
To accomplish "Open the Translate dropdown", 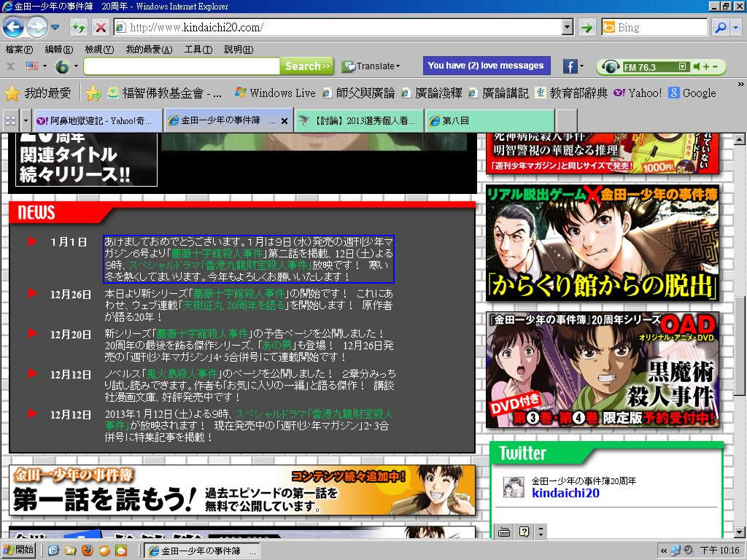I will pos(371,66).
